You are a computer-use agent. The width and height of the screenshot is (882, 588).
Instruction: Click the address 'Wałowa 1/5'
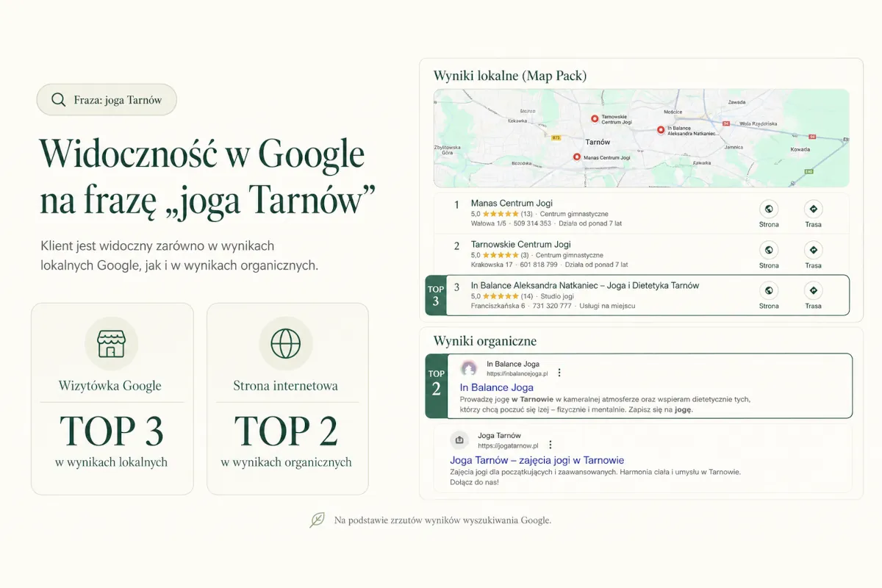(x=487, y=223)
